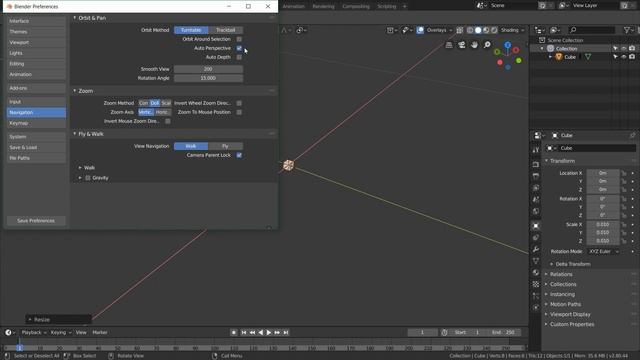This screenshot has height=360, width=640.
Task: Choose Fly view navigation
Action: click(x=226, y=146)
